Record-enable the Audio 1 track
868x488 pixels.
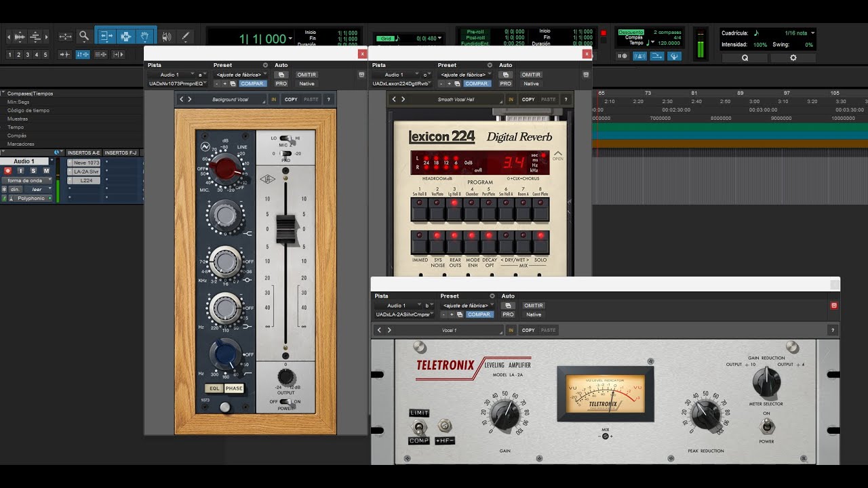click(8, 171)
